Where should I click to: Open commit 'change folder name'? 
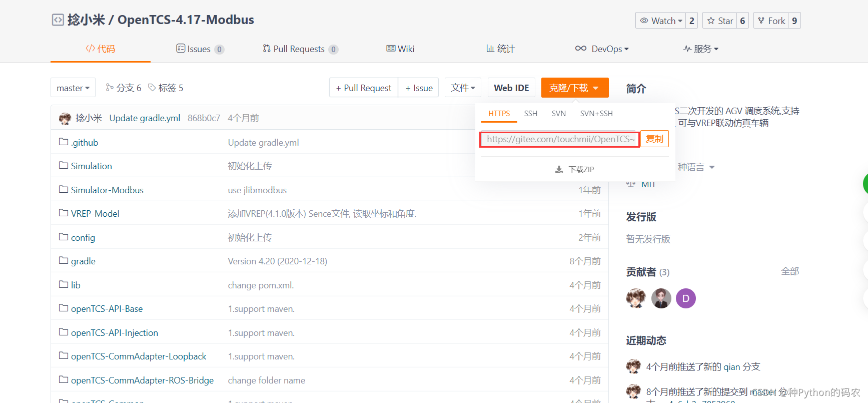[267, 380]
